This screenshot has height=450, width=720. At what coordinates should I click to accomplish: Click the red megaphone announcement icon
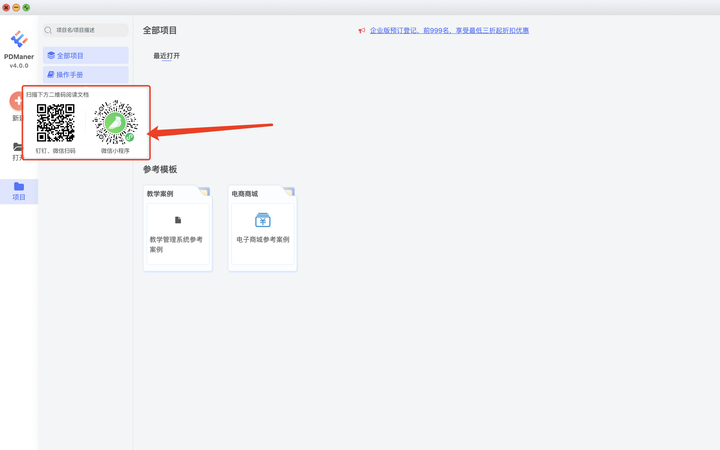click(x=362, y=30)
